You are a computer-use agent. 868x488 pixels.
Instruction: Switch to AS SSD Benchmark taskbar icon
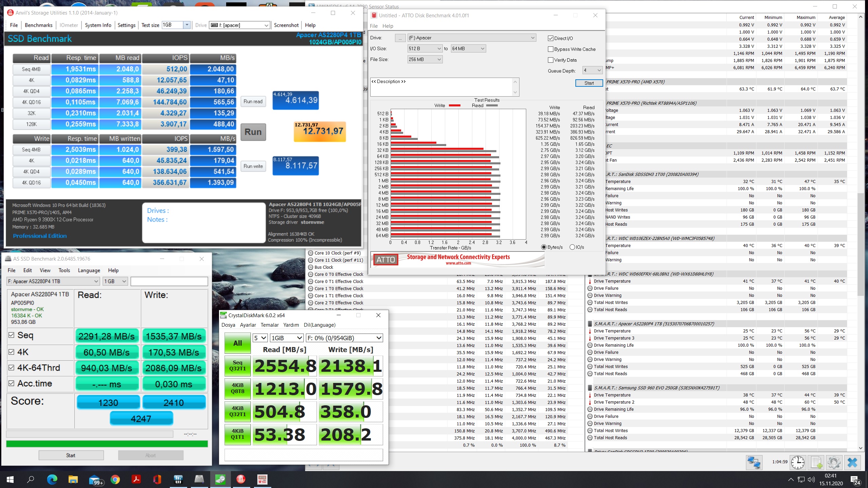tap(199, 480)
